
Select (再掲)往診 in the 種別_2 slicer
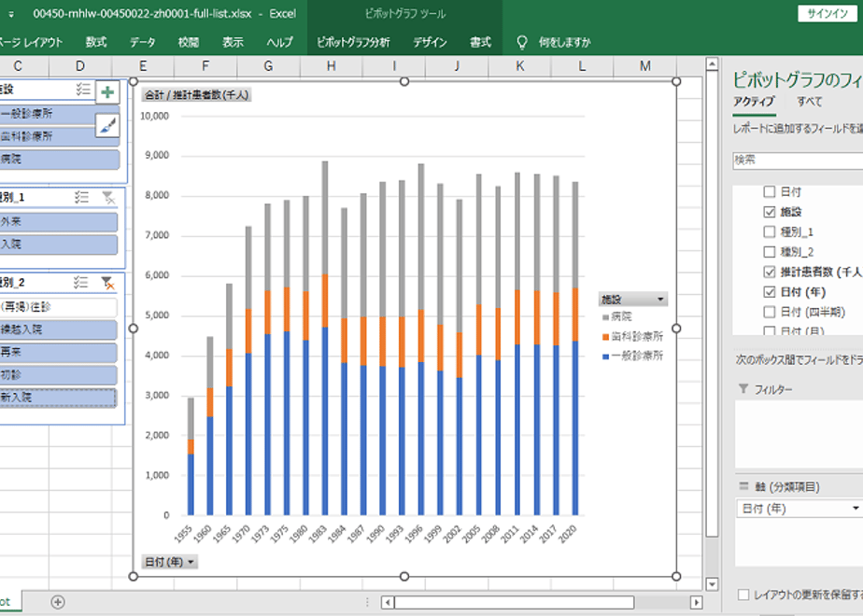point(58,307)
